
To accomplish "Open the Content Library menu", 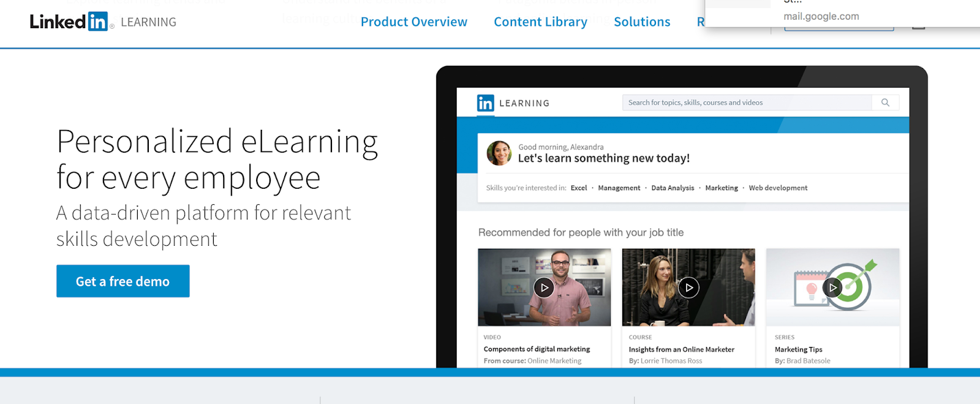I will [540, 22].
